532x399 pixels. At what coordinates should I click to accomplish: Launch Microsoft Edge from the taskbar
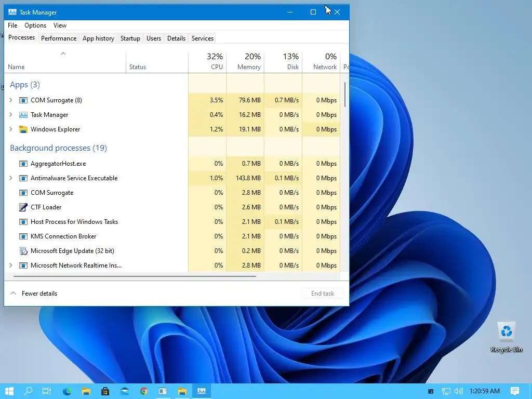tap(67, 391)
